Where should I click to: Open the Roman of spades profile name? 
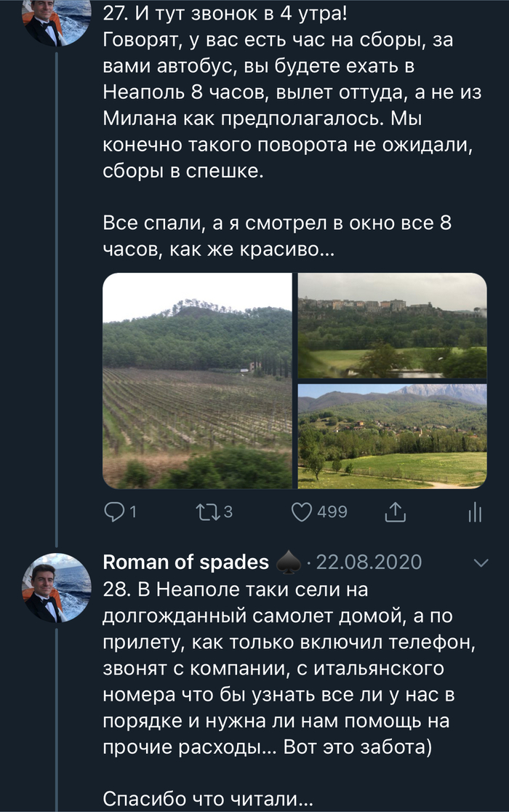pyautogui.click(x=186, y=562)
